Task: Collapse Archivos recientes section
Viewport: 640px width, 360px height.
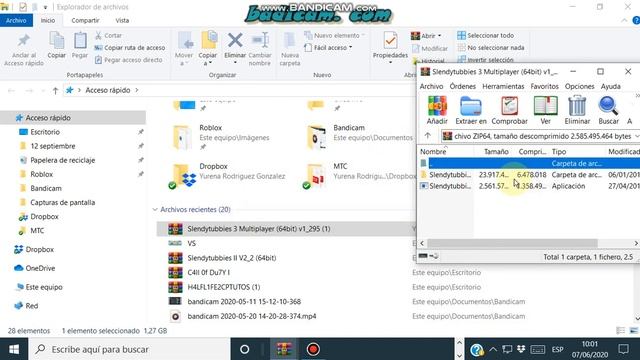Action: click(155, 209)
